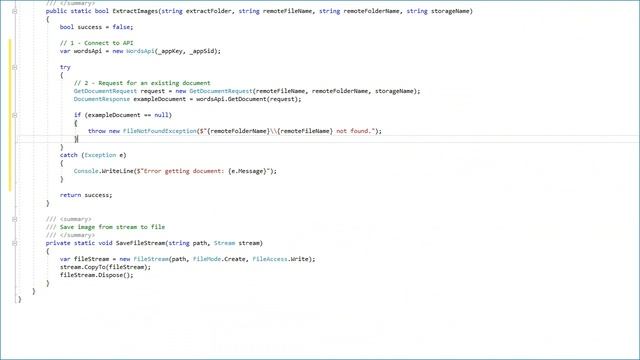Click the 'return success;' statement

86,195
